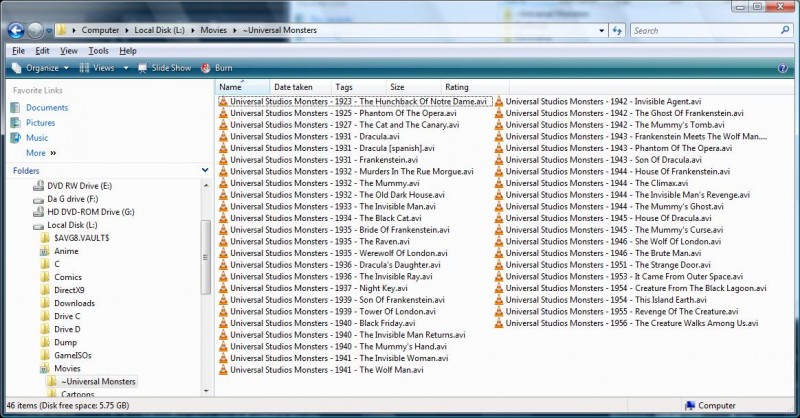Select the Drive C folder

(67, 316)
